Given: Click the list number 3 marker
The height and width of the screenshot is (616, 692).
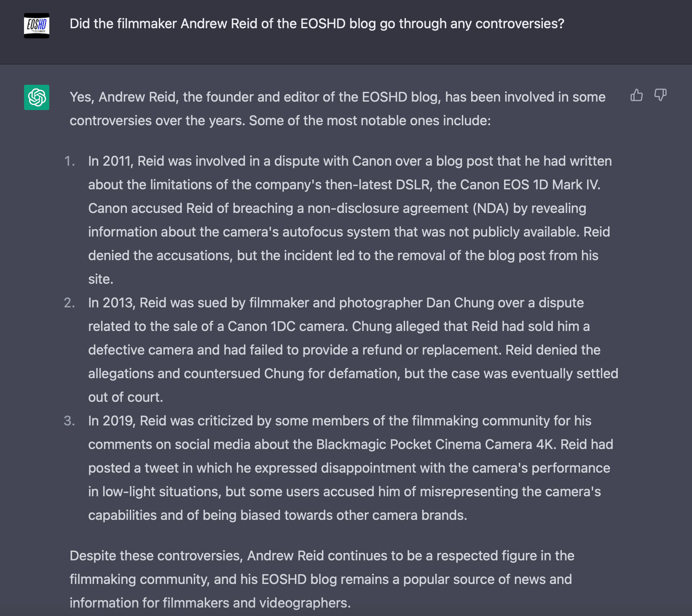Looking at the screenshot, I should [x=70, y=421].
